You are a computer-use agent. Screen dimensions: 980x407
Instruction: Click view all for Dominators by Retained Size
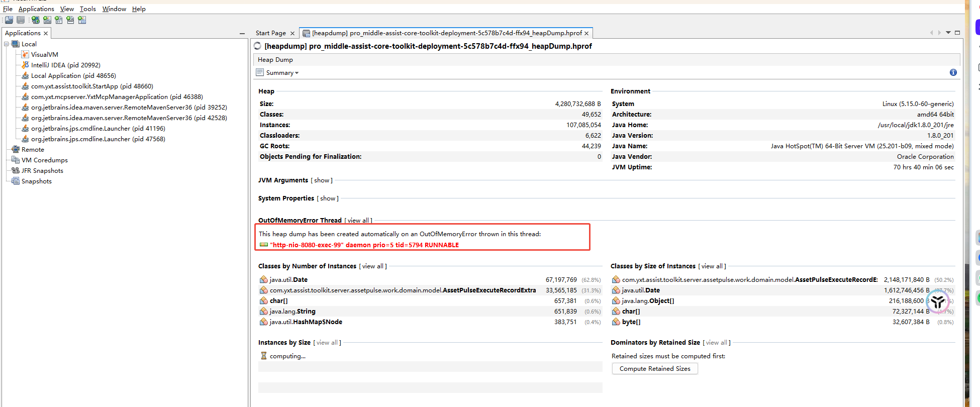tap(717, 343)
